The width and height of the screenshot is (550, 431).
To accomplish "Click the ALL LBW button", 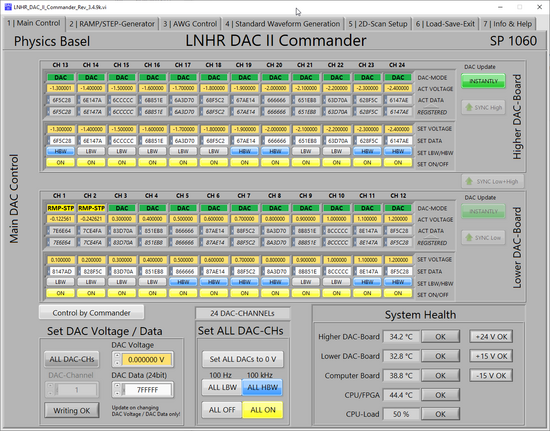I will (222, 387).
